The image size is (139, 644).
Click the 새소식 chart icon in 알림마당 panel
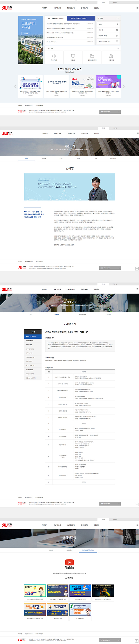(117, 25)
